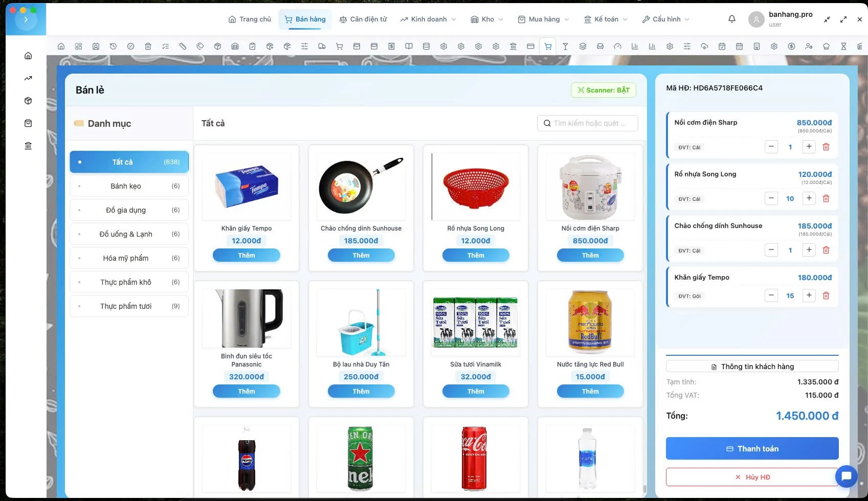Image resolution: width=868 pixels, height=501 pixels.
Task: Decrease quantity of Khăn giấy Tempo in invoice
Action: pos(771,295)
